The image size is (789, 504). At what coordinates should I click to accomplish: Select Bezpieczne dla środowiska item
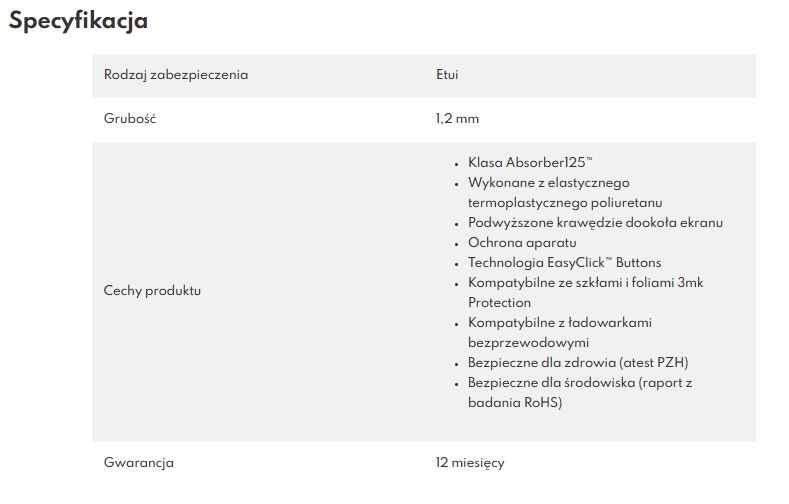[x=580, y=383]
